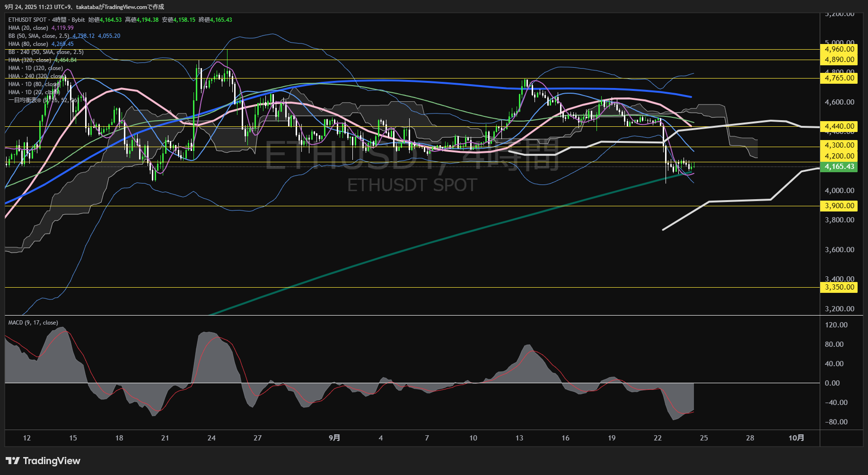Screen dimensions: 868x475
Task: Select the HMA (320, close) indicator legend
Action: [30, 60]
